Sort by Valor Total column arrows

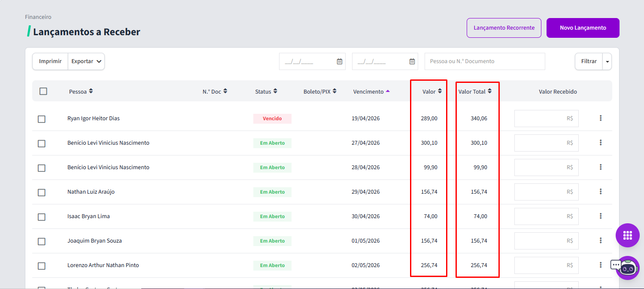tap(489, 91)
